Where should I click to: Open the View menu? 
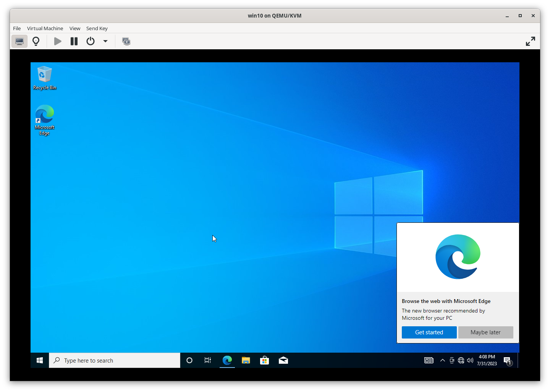pyautogui.click(x=75, y=28)
